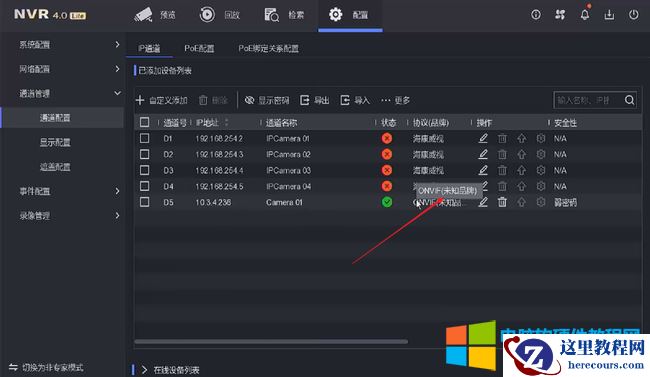The width and height of the screenshot is (650, 377).
Task: Open settings gear for D2 row
Action: click(x=541, y=154)
